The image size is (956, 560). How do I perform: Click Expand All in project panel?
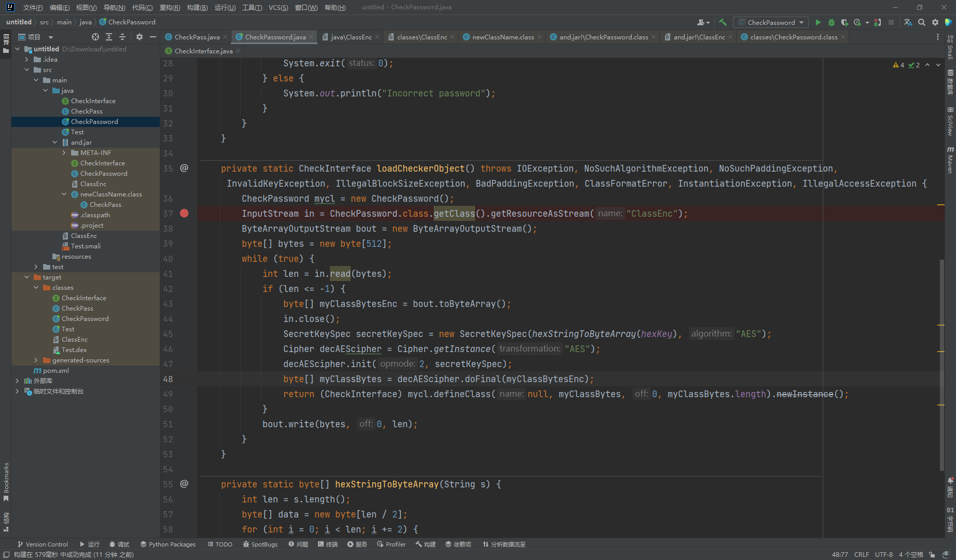(x=109, y=37)
